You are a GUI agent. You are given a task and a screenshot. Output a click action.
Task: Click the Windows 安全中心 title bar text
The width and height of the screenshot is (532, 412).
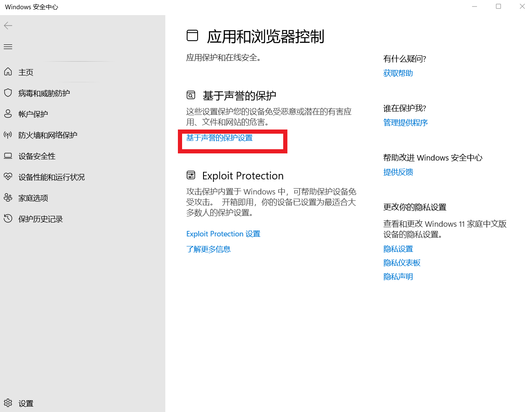point(31,7)
